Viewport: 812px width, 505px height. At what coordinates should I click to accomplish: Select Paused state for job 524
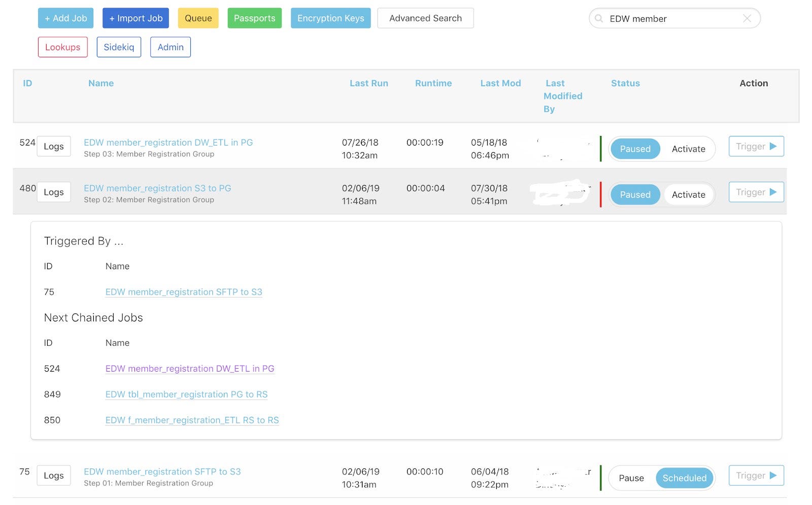coord(635,149)
